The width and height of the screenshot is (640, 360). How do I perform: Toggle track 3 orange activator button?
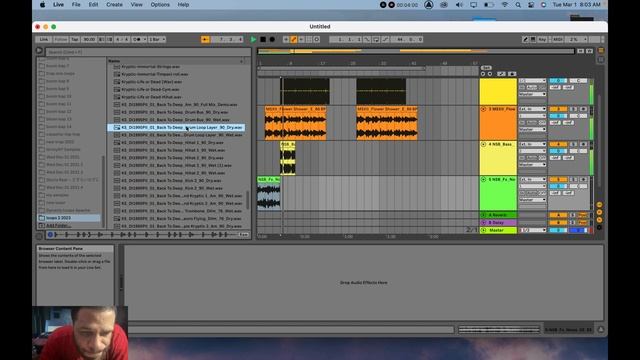tap(558, 109)
